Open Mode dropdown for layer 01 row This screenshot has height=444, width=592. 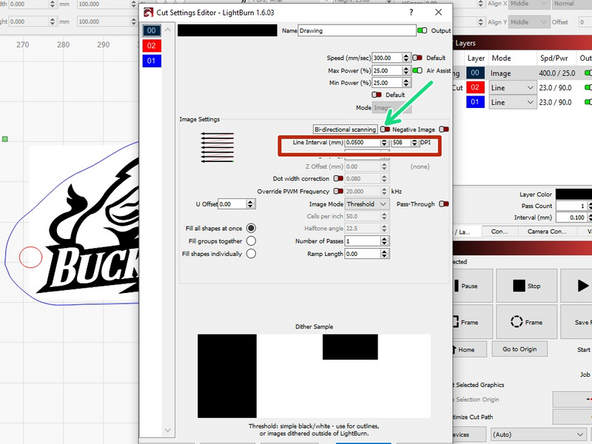(x=512, y=102)
